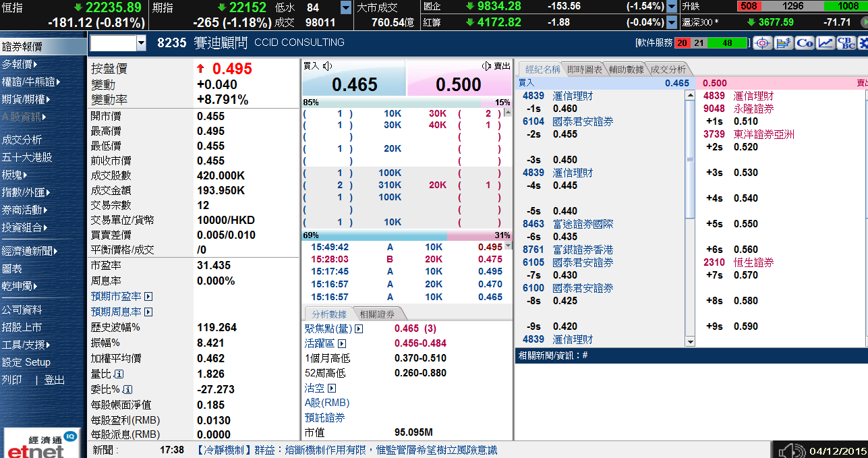The width and height of the screenshot is (868, 458).
Task: Expand 預期周息率 arrow box
Action: (x=148, y=312)
